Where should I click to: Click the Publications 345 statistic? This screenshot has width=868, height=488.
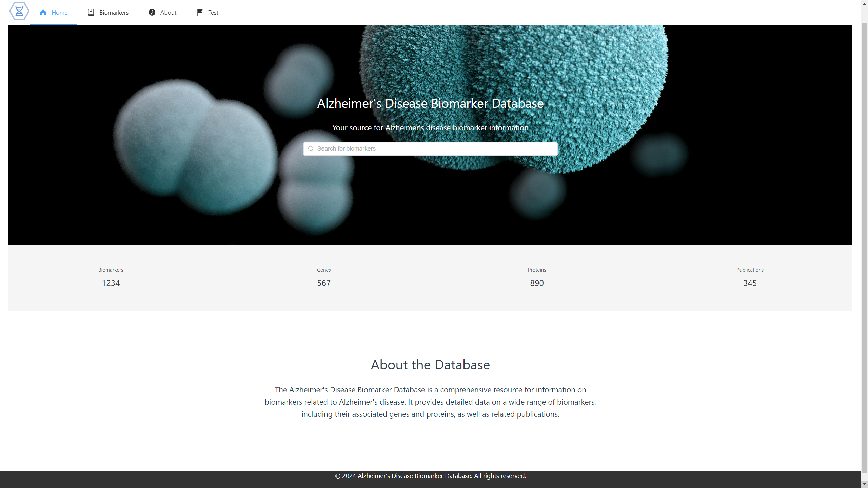coord(750,277)
